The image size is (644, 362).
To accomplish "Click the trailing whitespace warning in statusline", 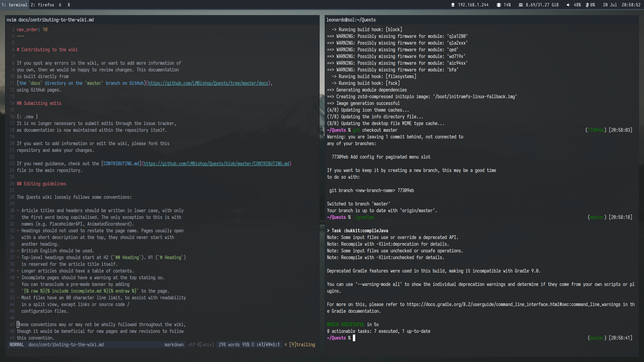I will point(302,345).
